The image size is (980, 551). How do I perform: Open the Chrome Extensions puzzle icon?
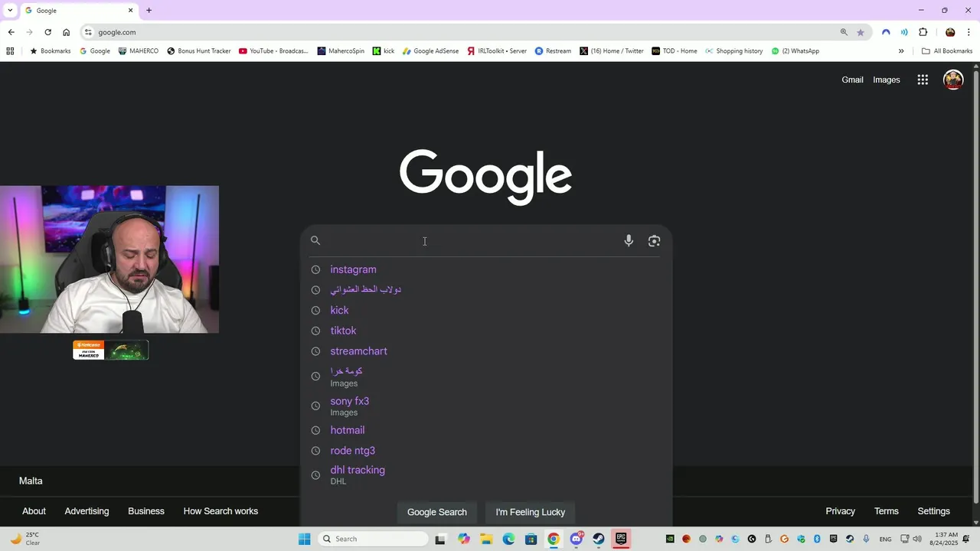click(x=923, y=32)
